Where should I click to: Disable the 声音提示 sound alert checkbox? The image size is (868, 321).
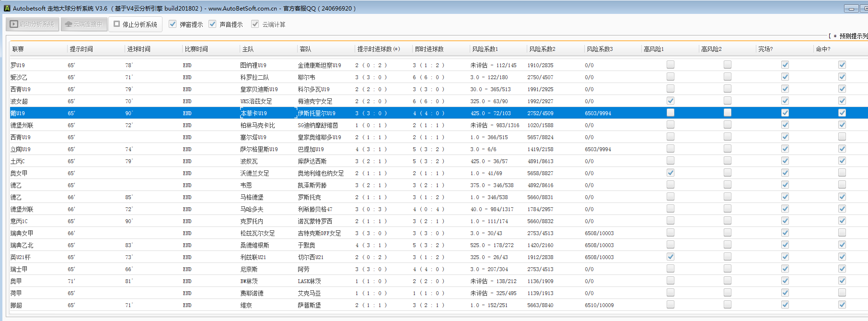pos(212,24)
